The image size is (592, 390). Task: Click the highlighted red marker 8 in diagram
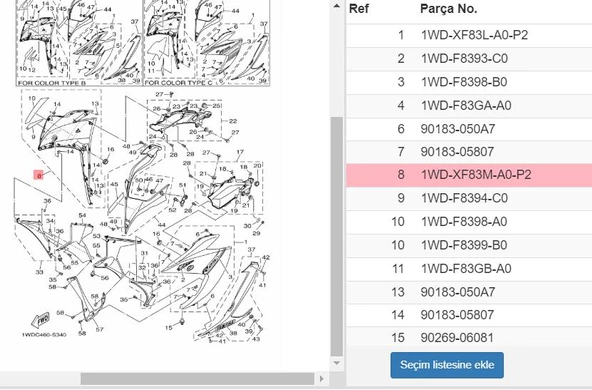pyautogui.click(x=39, y=175)
